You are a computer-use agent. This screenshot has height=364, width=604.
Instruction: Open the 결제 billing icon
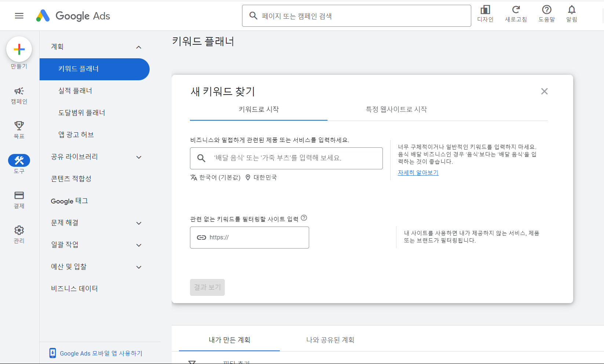19,195
